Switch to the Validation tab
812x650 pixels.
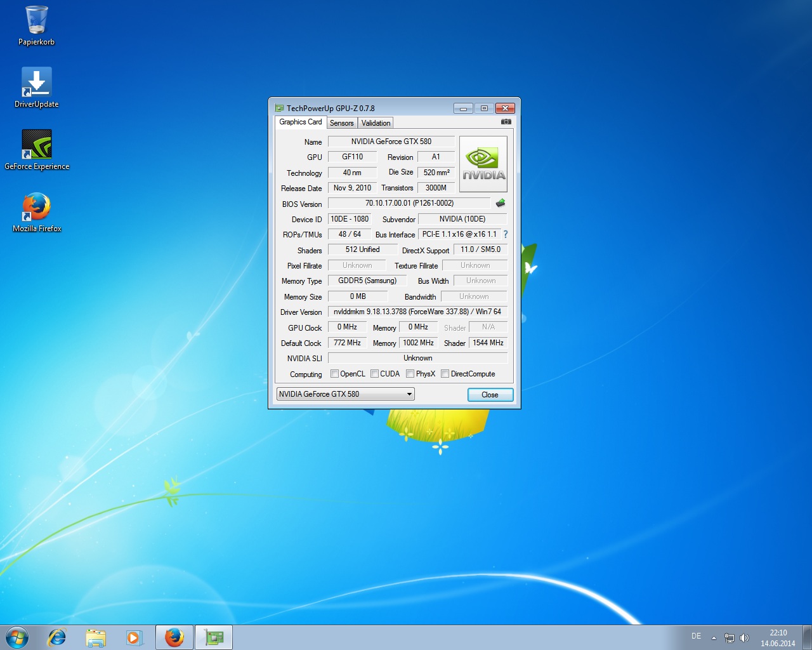pyautogui.click(x=376, y=123)
